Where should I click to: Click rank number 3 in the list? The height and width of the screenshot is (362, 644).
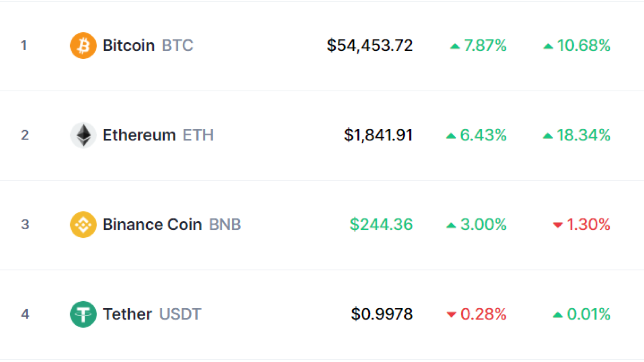[25, 224]
